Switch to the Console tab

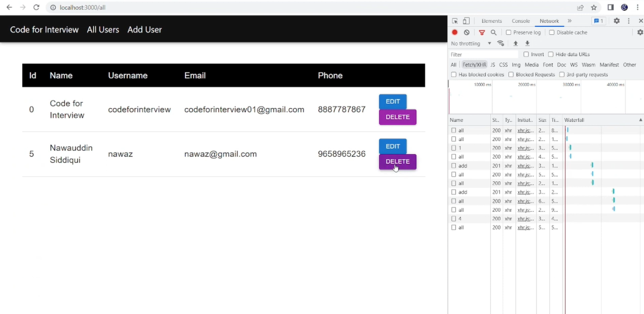click(520, 21)
